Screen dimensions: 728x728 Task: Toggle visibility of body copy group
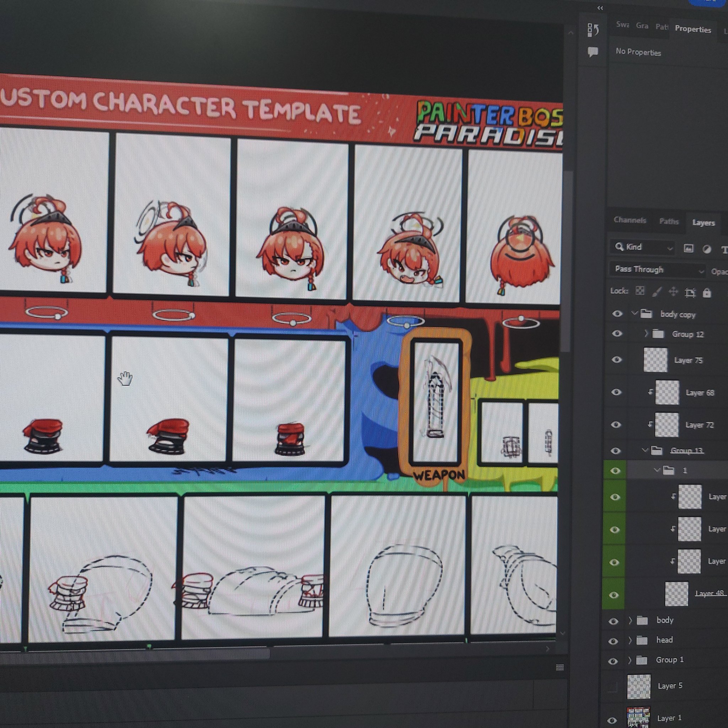point(617,314)
